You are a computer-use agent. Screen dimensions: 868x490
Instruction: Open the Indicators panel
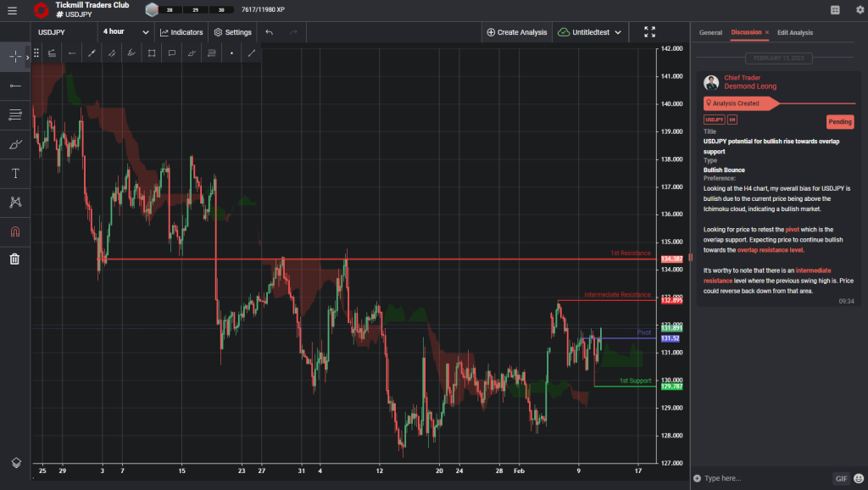click(x=181, y=31)
